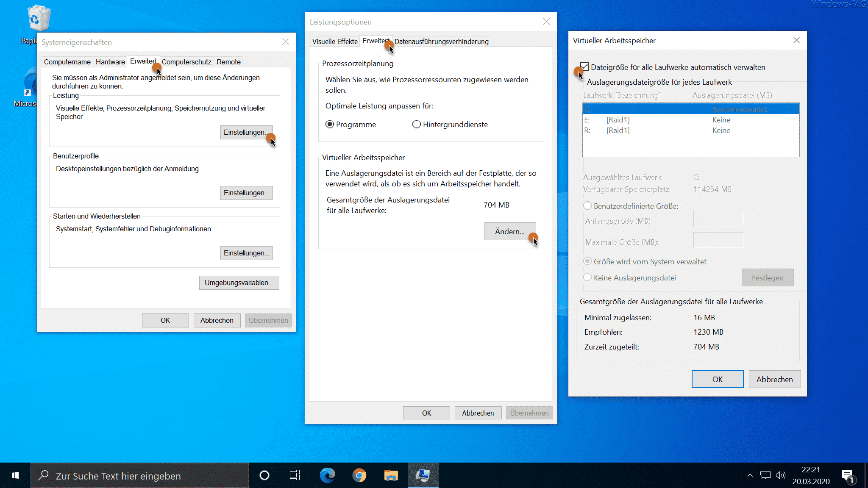Launch Microsoft Edge from taskbar

point(327,475)
